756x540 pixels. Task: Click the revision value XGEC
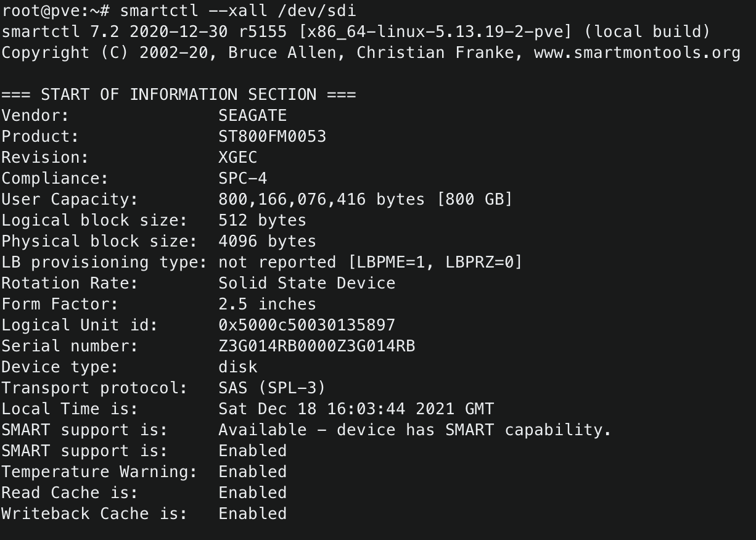pos(237,158)
